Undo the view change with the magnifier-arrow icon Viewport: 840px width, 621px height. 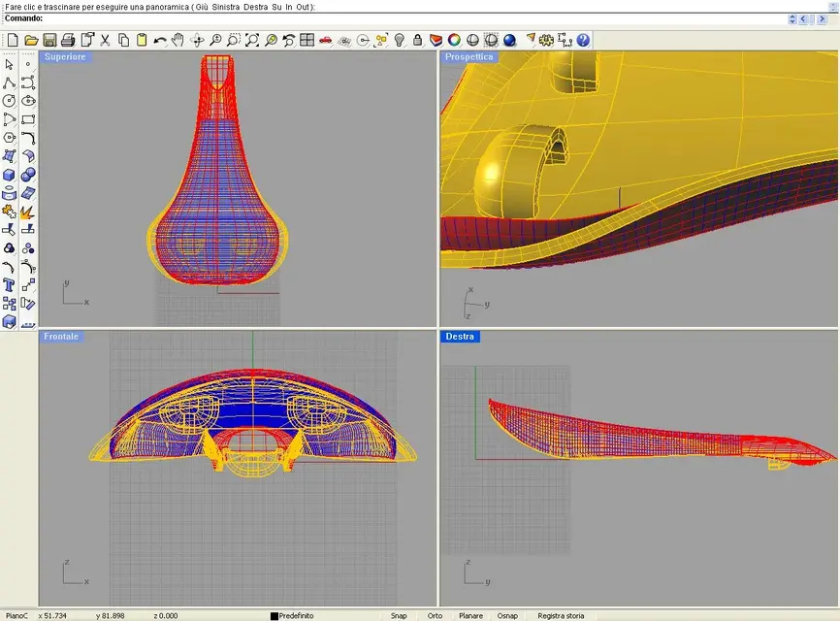pos(289,40)
